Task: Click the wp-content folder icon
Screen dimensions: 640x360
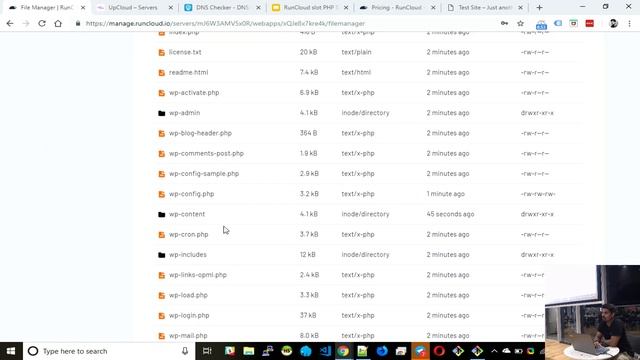Action: click(x=162, y=214)
